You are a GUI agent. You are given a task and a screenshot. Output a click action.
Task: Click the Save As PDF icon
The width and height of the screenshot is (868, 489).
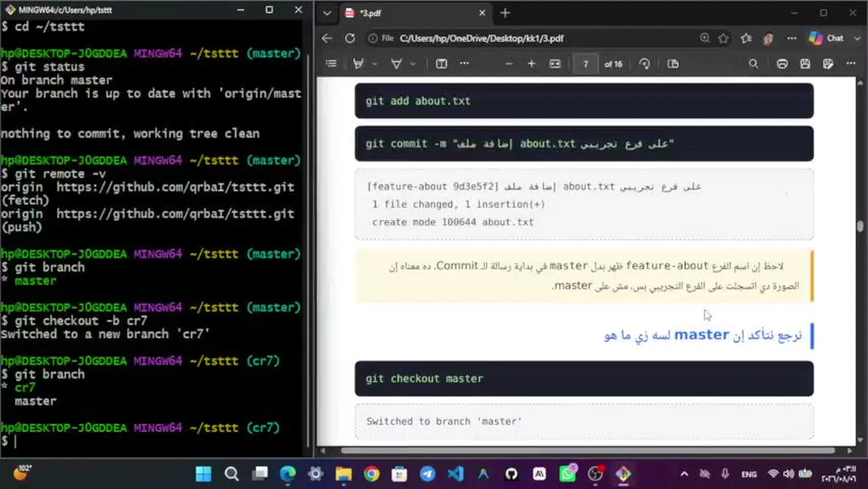coord(828,64)
